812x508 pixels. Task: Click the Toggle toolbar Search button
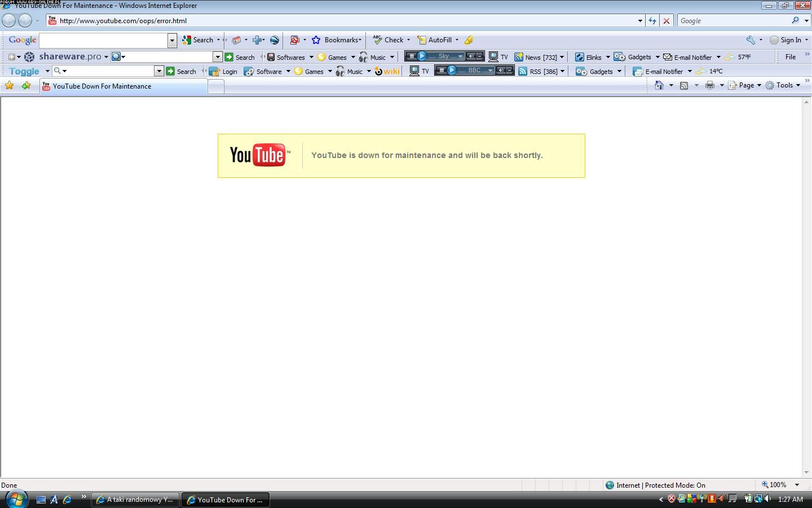coord(181,71)
